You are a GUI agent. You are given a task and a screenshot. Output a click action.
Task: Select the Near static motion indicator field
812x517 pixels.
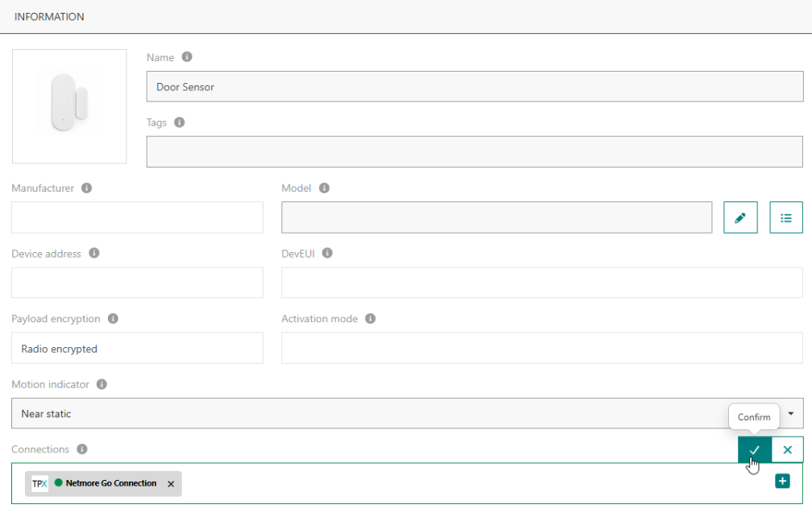tap(408, 413)
